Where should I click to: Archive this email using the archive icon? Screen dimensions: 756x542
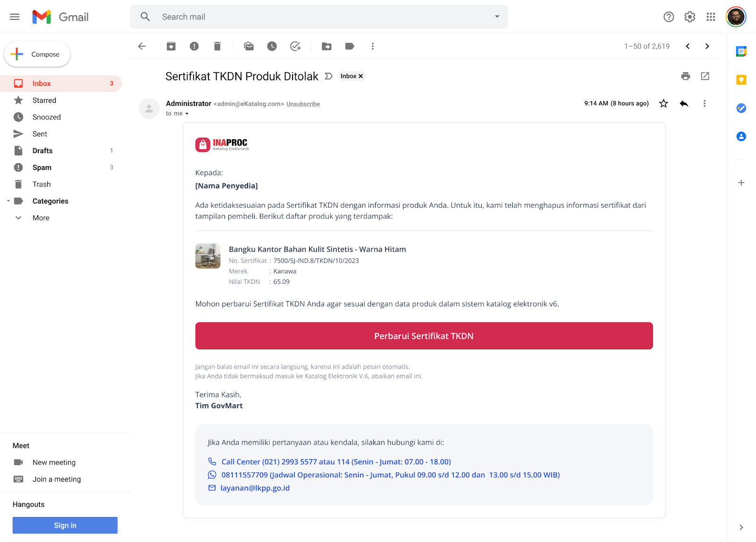click(171, 46)
